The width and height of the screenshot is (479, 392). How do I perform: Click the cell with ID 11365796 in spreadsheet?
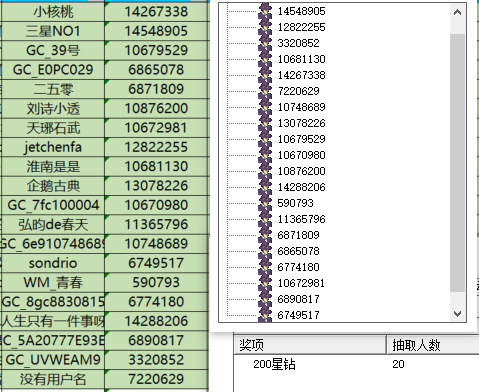[156, 225]
